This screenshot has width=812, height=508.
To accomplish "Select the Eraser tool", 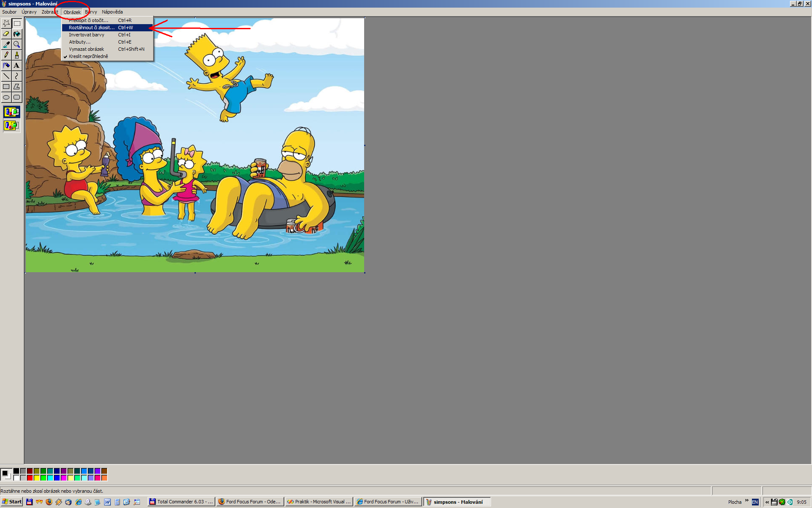I will pyautogui.click(x=6, y=34).
